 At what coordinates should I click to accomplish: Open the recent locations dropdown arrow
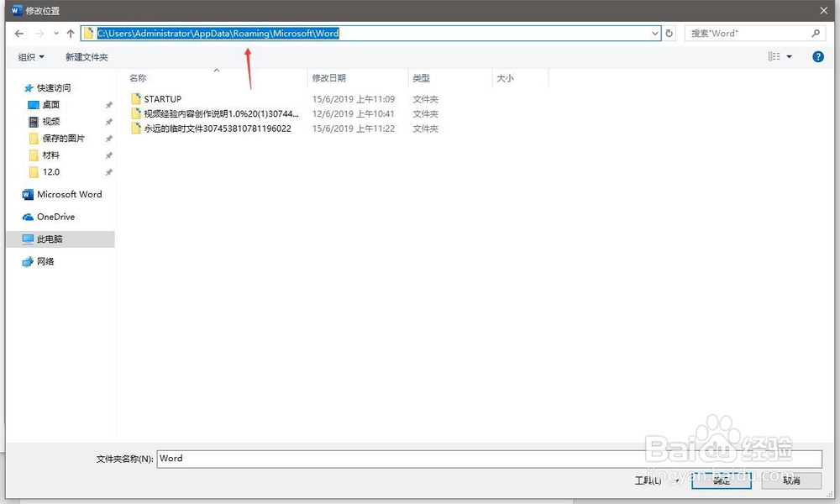point(56,34)
